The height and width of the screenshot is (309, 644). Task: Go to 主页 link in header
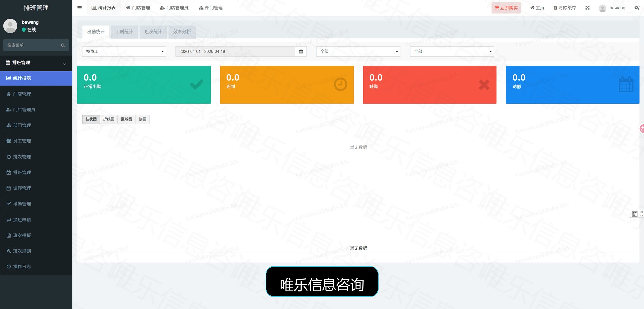point(537,8)
